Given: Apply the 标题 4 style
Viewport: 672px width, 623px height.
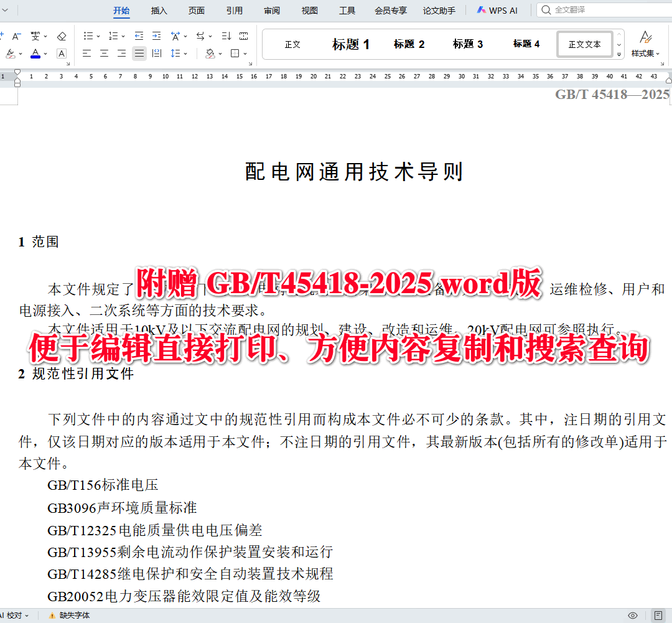Looking at the screenshot, I should point(526,44).
